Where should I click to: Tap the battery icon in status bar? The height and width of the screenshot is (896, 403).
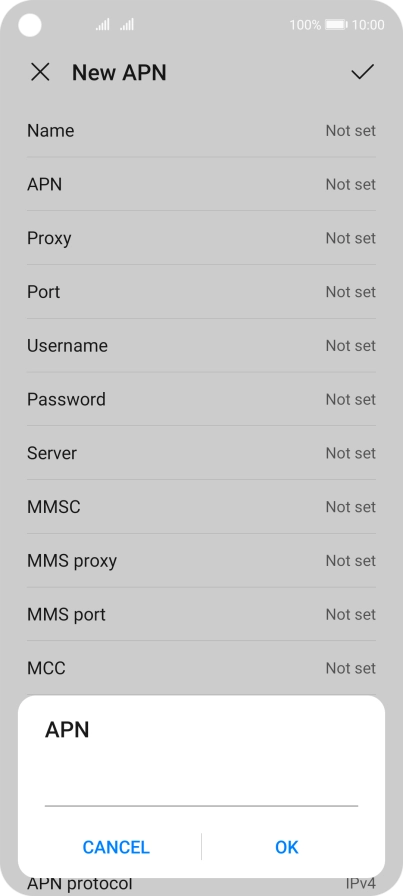(x=336, y=25)
